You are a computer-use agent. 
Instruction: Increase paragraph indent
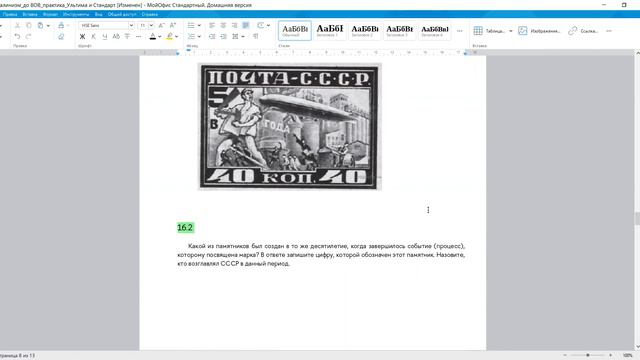(x=223, y=36)
